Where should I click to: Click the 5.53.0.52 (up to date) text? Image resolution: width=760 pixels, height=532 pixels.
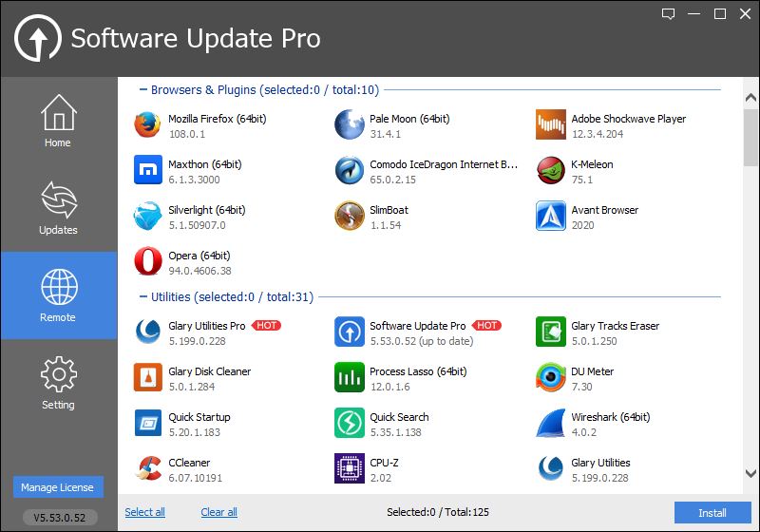tap(422, 341)
